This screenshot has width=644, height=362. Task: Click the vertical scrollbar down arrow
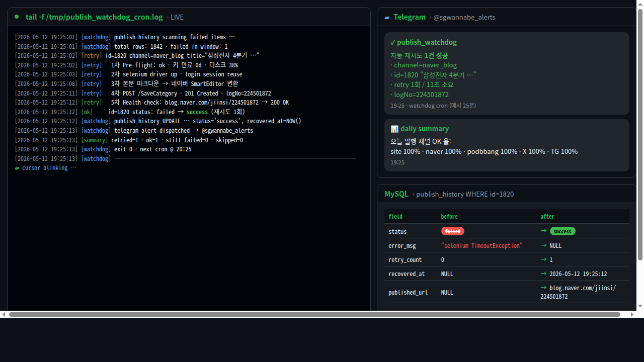coord(640,306)
